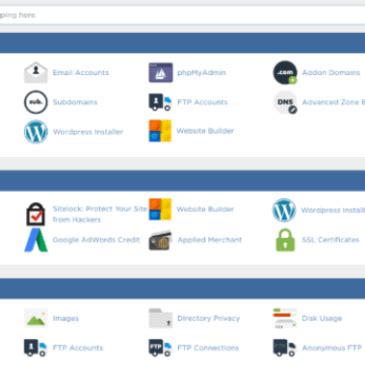The height and width of the screenshot is (365, 365).
Task: Open Website Builder link in second section
Action: (205, 209)
